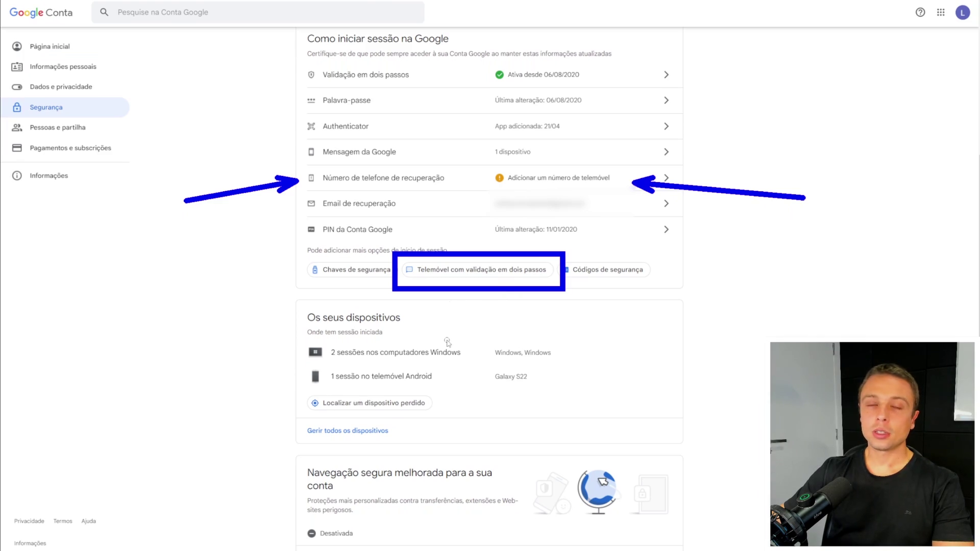Open Termos footer link
The height and width of the screenshot is (551, 980).
coord(63,521)
